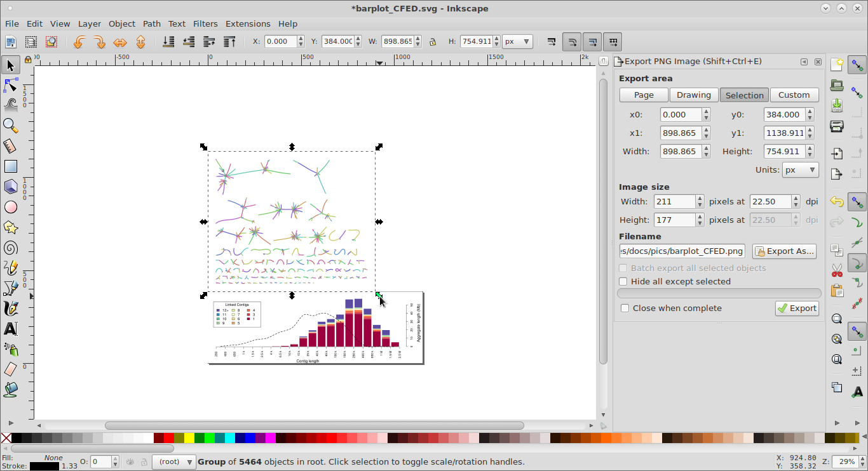Image resolution: width=868 pixels, height=471 pixels.
Task: Increase dpi value 22.50
Action: tap(796, 199)
